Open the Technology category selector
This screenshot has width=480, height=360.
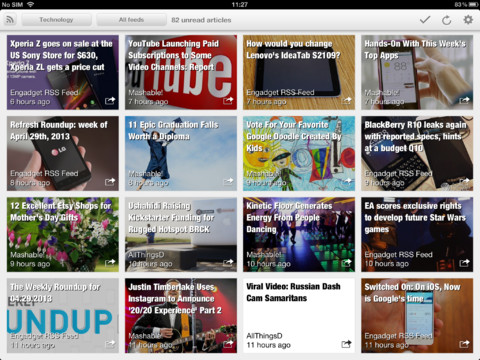pos(56,20)
